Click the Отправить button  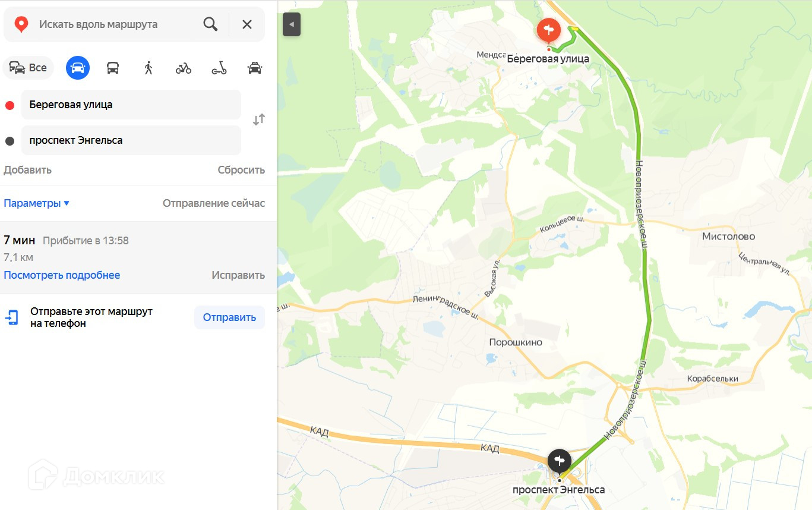(229, 317)
